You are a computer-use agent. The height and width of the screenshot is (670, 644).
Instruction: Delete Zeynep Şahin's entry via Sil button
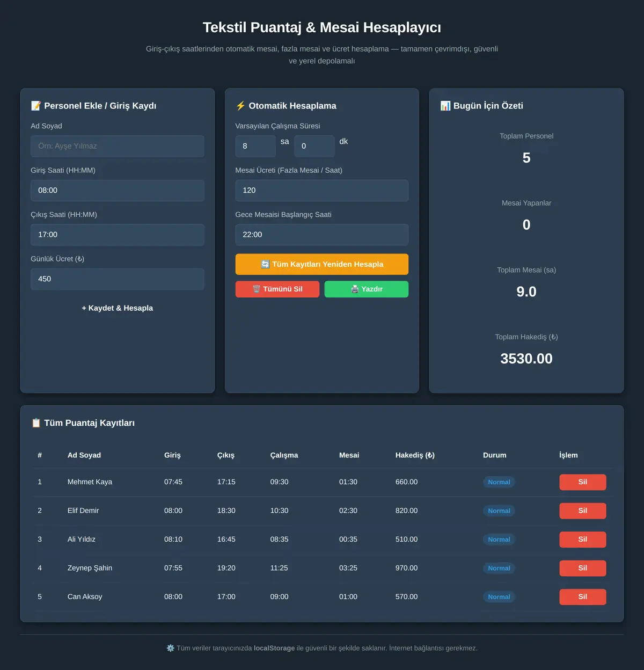583,568
